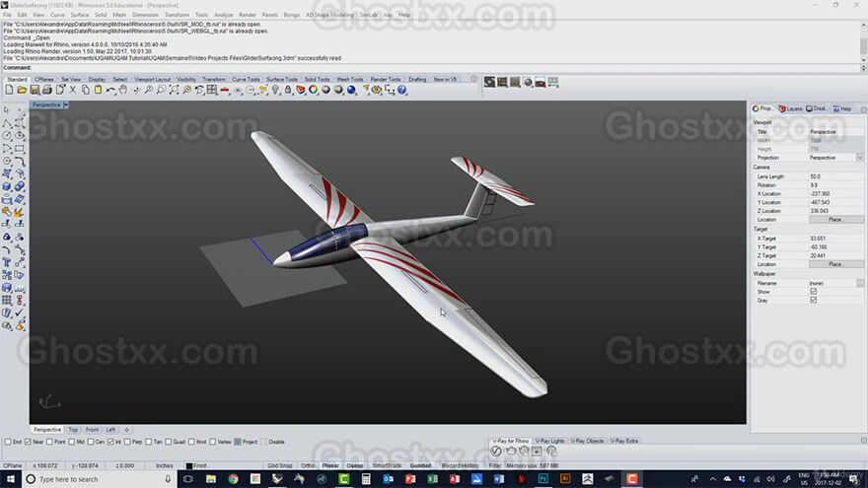Uncheck the Int osnap checkbox
Screen dimensions: 868x488
[110, 442]
